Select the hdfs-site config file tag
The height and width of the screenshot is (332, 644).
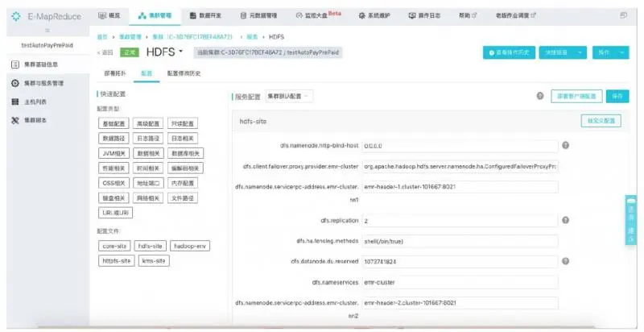tap(151, 246)
